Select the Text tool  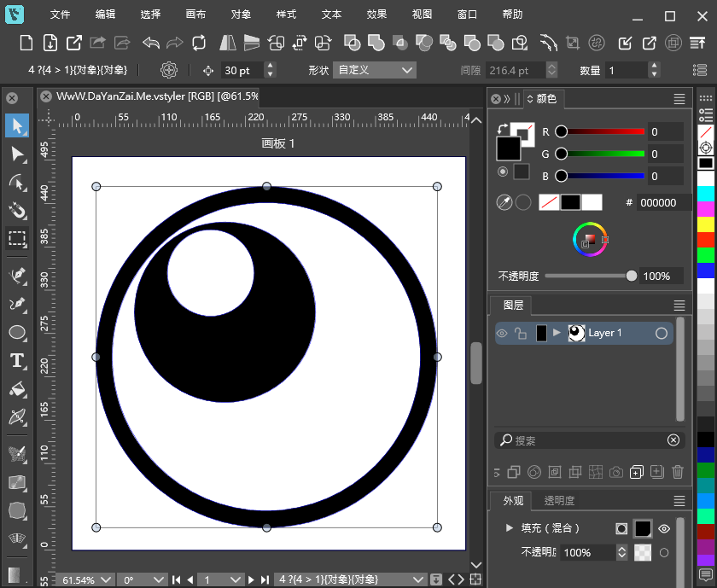tap(16, 360)
